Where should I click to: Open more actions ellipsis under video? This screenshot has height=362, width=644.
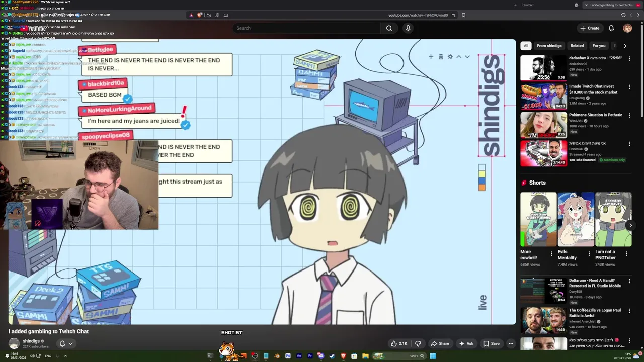pyautogui.click(x=511, y=343)
